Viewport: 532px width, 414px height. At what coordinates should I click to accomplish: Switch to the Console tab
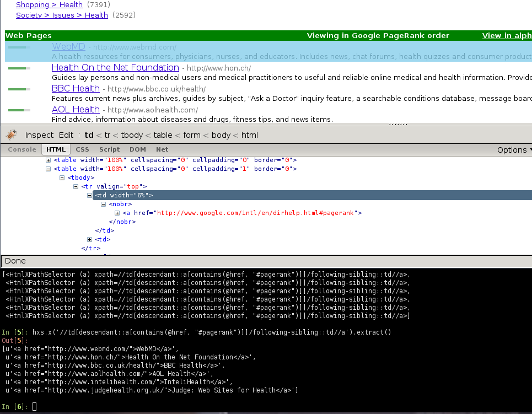pyautogui.click(x=22, y=149)
